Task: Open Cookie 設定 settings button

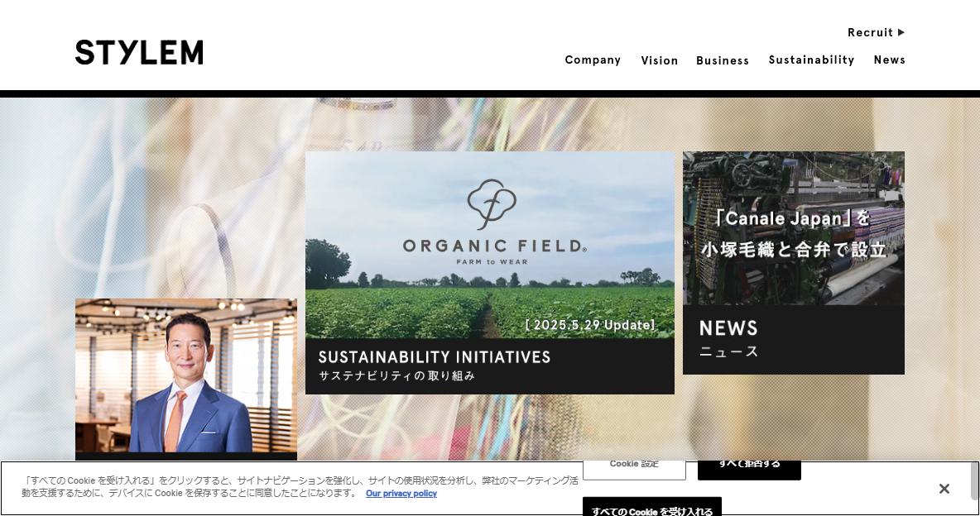Action: point(634,469)
